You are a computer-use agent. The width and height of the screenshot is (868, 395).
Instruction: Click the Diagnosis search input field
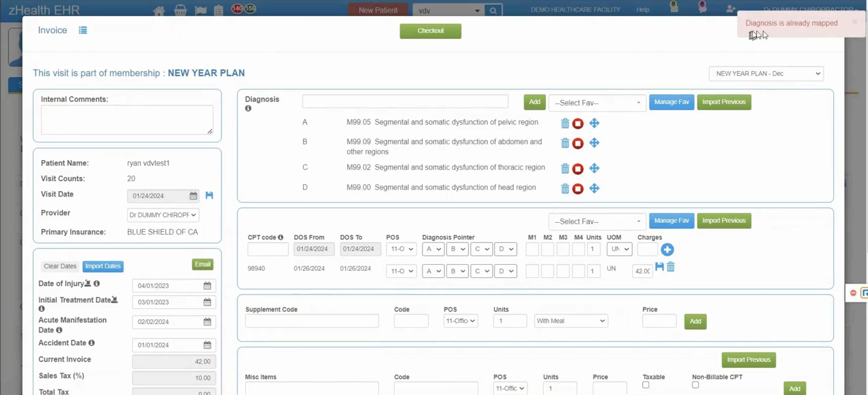click(x=405, y=101)
